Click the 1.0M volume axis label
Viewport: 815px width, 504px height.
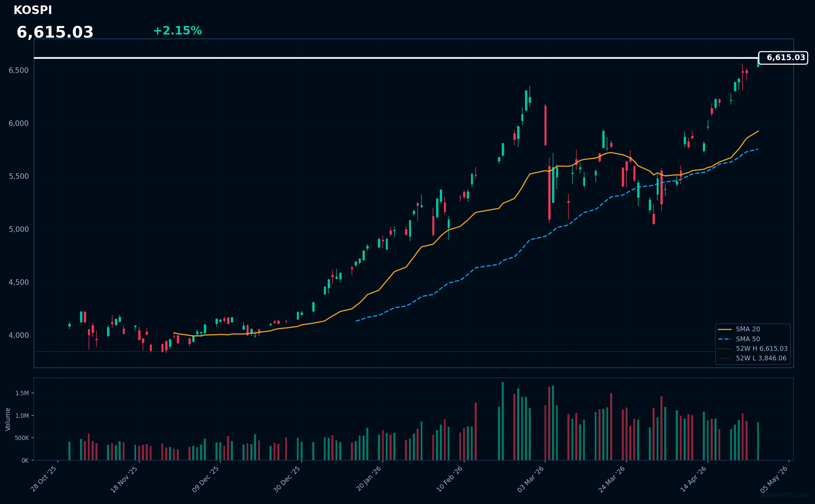tap(22, 416)
